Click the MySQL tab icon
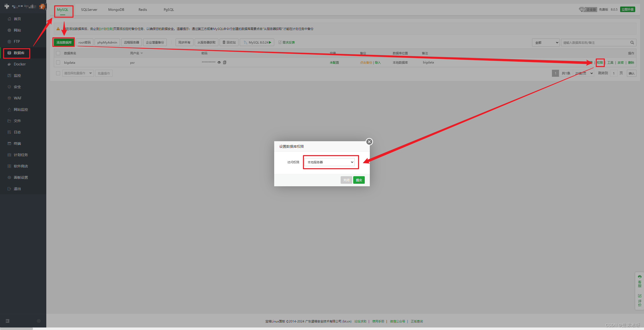Image resolution: width=644 pixels, height=330 pixels. 63,9
